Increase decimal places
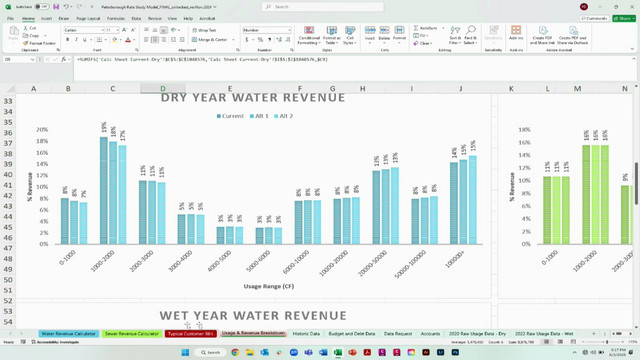 point(279,40)
